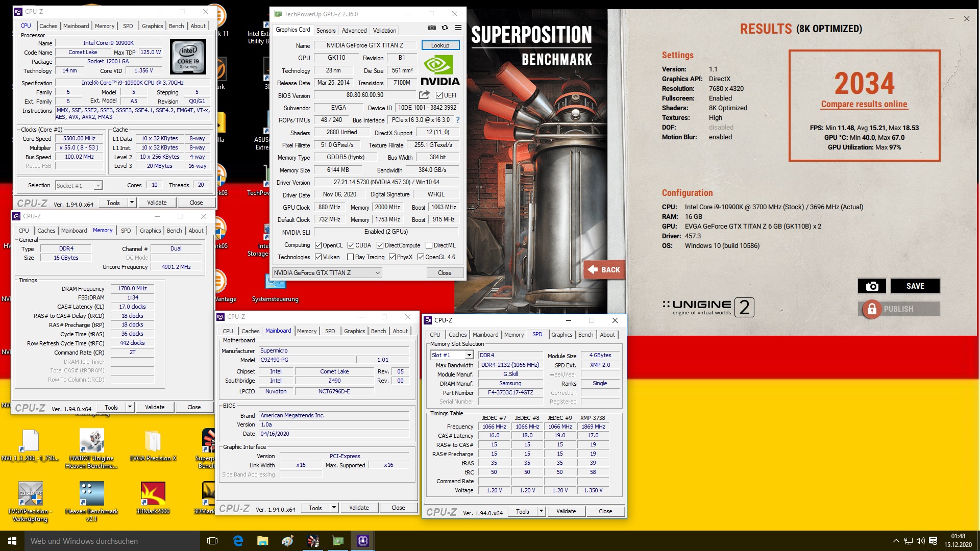Open Systemsteuerung desktop icon
This screenshot has height=551, width=980.
pyautogui.click(x=275, y=289)
